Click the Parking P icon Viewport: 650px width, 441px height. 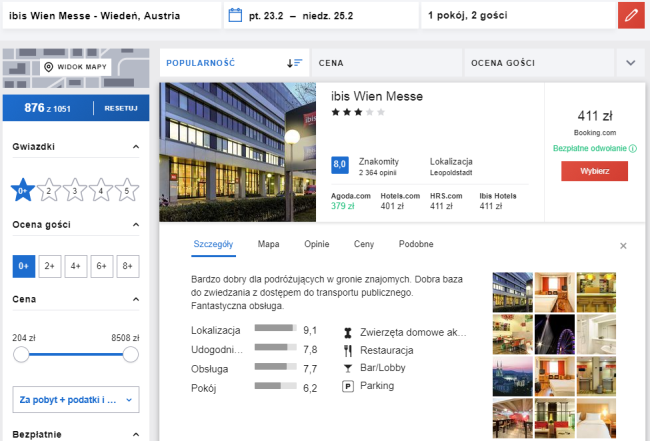point(348,386)
